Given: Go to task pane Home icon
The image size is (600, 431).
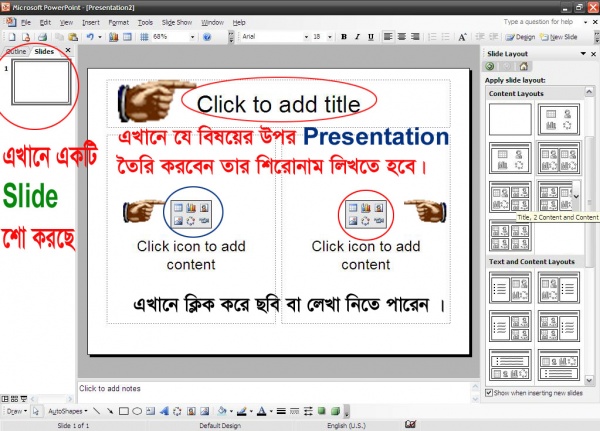Looking at the screenshot, I should click(523, 66).
